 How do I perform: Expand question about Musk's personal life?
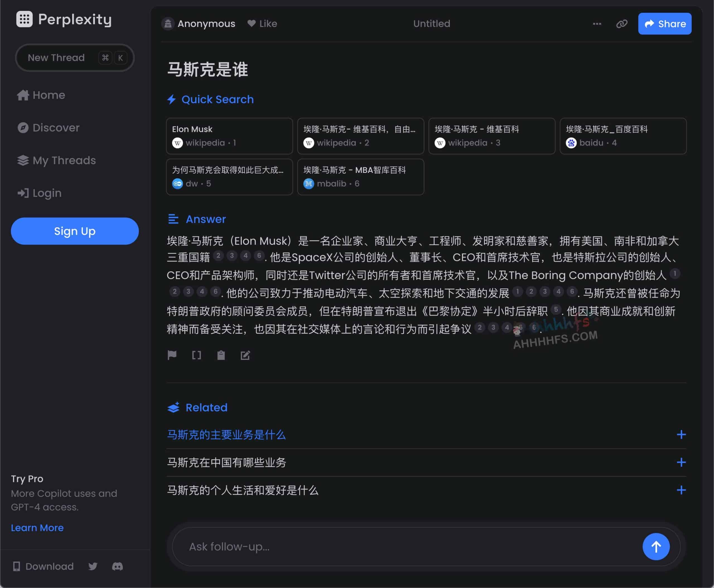tap(681, 490)
